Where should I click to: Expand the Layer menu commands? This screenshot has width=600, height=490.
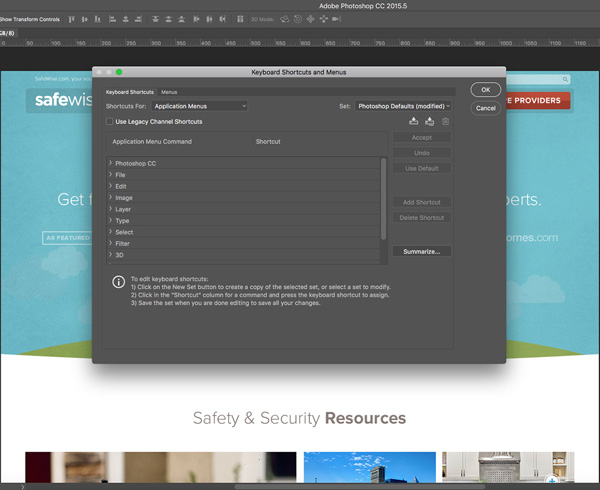(x=110, y=209)
